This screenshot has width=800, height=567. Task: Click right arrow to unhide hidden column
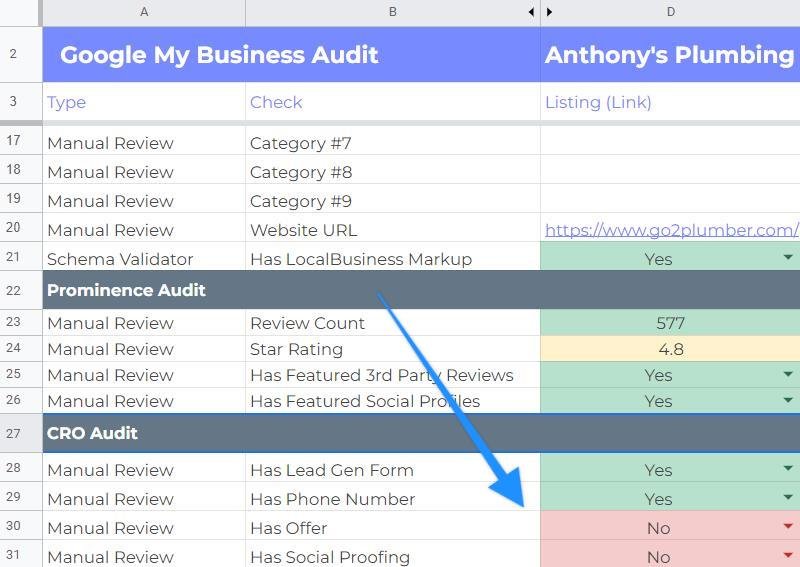coord(549,12)
